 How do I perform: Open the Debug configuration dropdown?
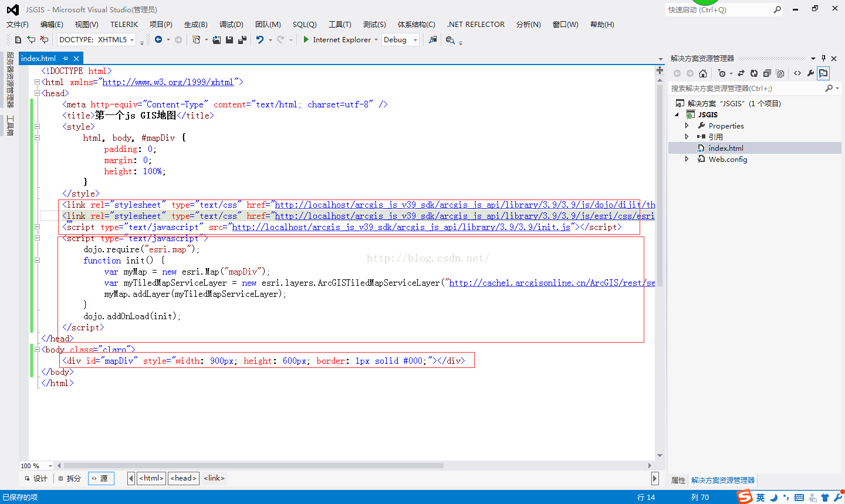pos(415,40)
